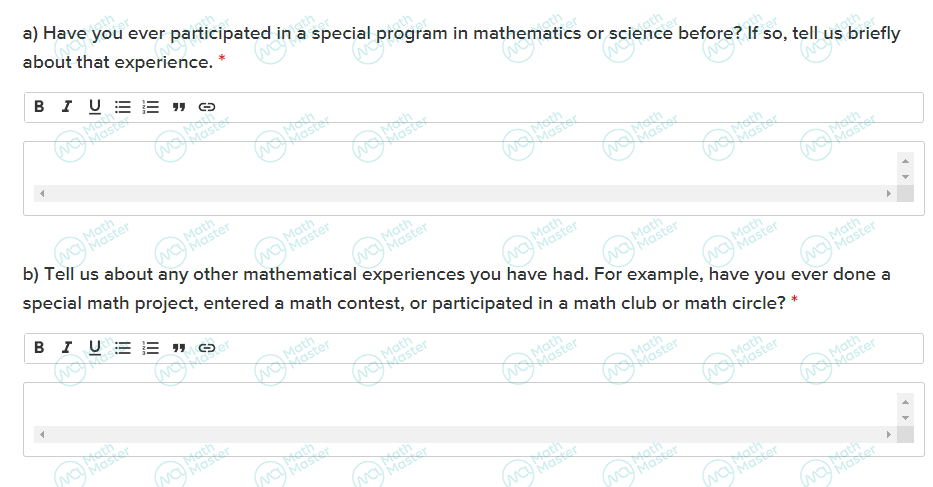Image resolution: width=933 pixels, height=487 pixels.
Task: Click into question a) answer text area
Action: click(465, 167)
